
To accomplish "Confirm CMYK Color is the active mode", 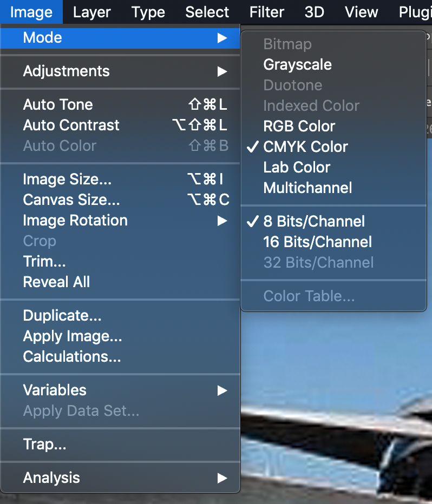I will pyautogui.click(x=305, y=147).
